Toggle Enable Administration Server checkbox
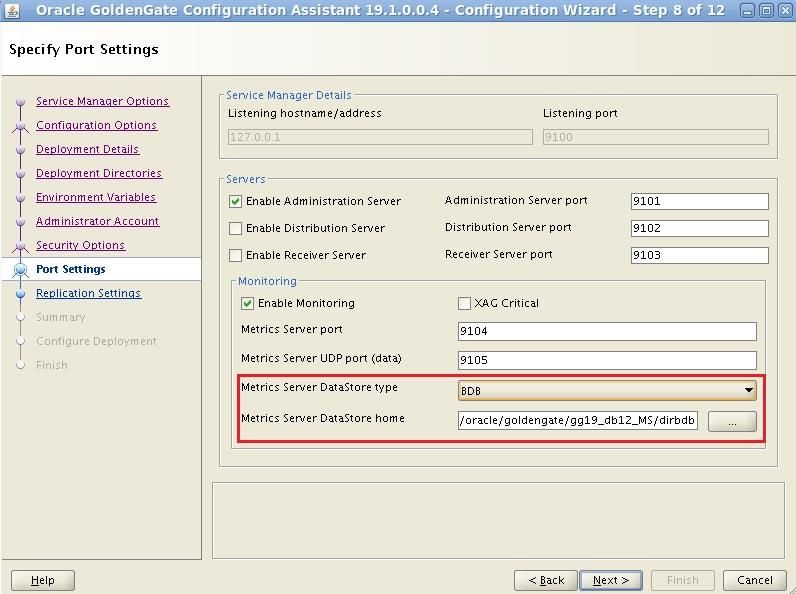Viewport: 796px width, 594px height. tap(235, 202)
